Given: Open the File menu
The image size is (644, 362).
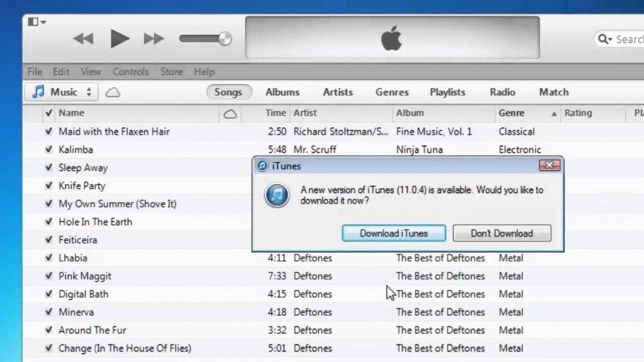Looking at the screenshot, I should pyautogui.click(x=35, y=72).
